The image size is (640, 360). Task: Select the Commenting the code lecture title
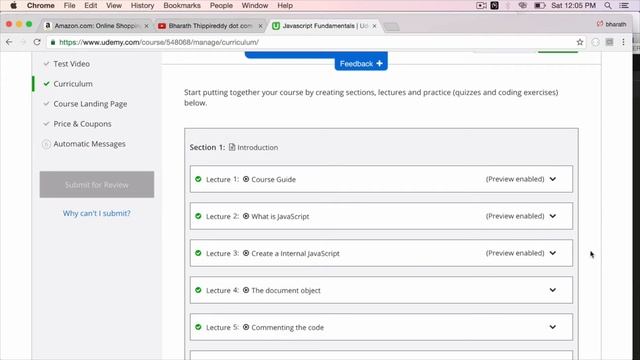(x=288, y=327)
